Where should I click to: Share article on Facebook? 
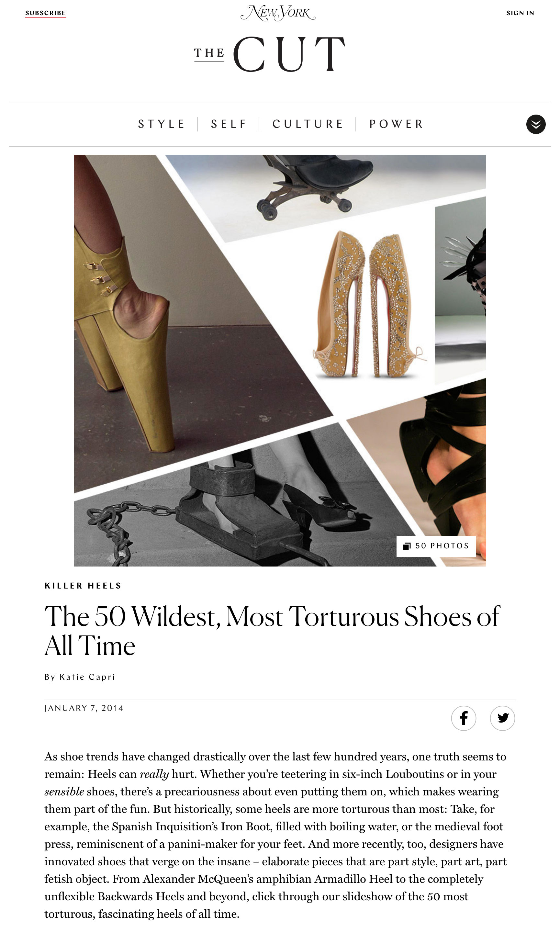(464, 718)
